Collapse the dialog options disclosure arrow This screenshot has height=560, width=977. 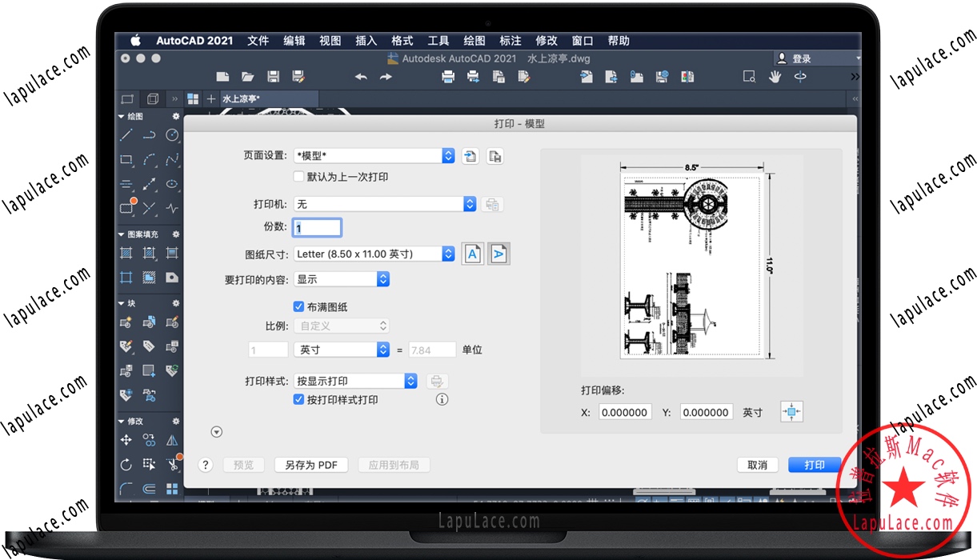tap(216, 432)
